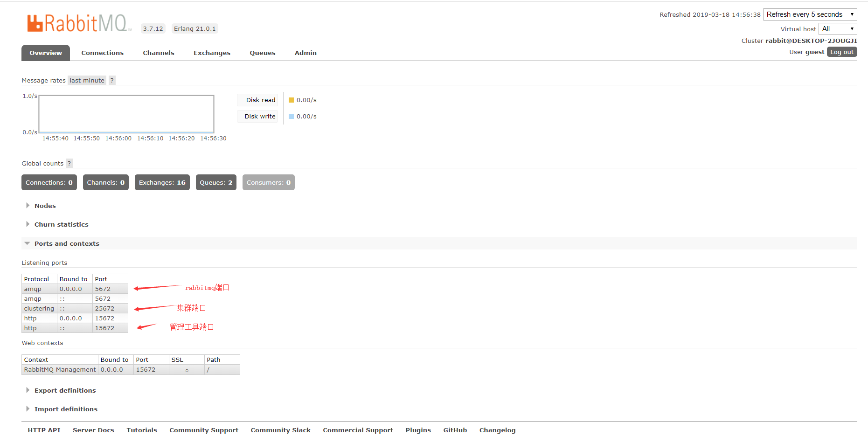Change the last minute message rates range

(x=87, y=80)
